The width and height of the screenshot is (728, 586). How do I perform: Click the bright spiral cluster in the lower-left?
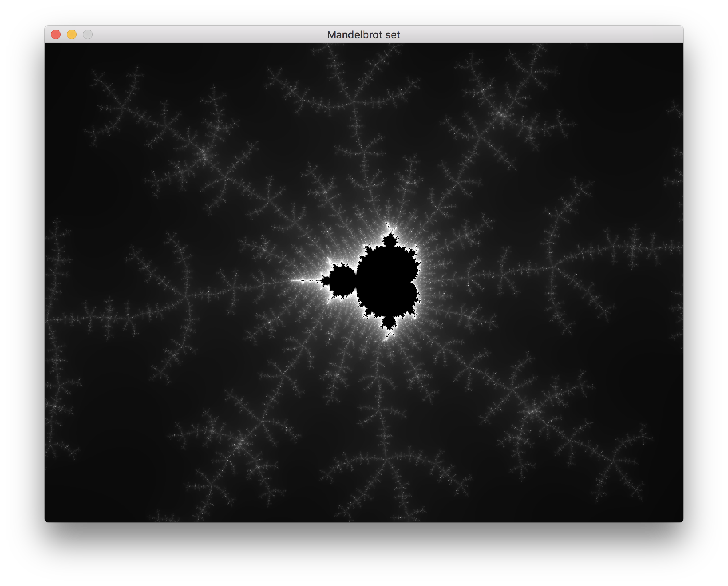(239, 442)
